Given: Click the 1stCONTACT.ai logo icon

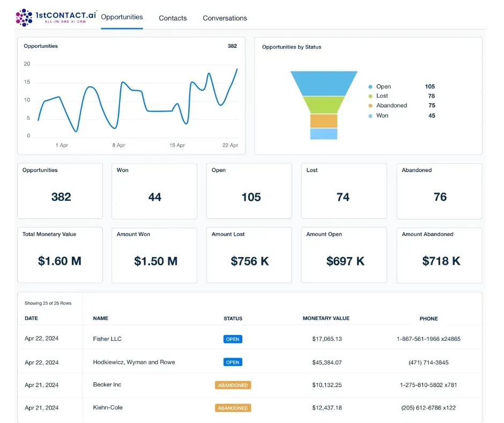Looking at the screenshot, I should point(24,17).
